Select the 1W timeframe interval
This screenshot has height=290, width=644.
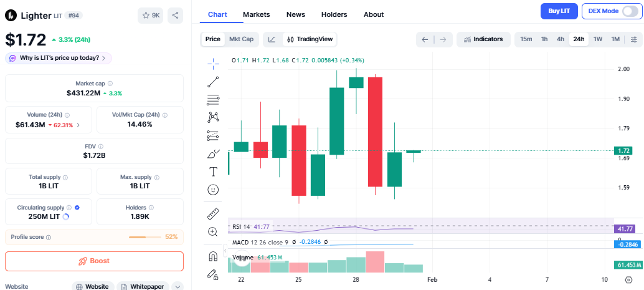click(598, 39)
